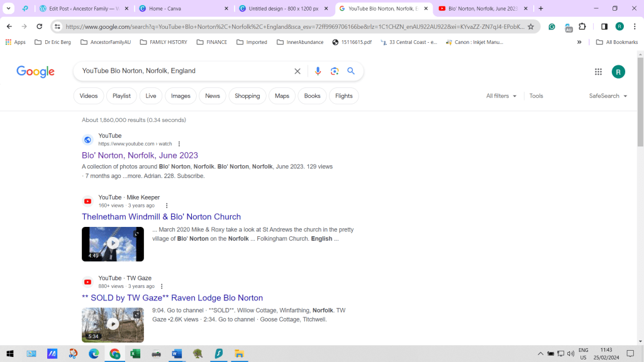Click inside the Google search field
644x362 pixels.
(x=182, y=71)
